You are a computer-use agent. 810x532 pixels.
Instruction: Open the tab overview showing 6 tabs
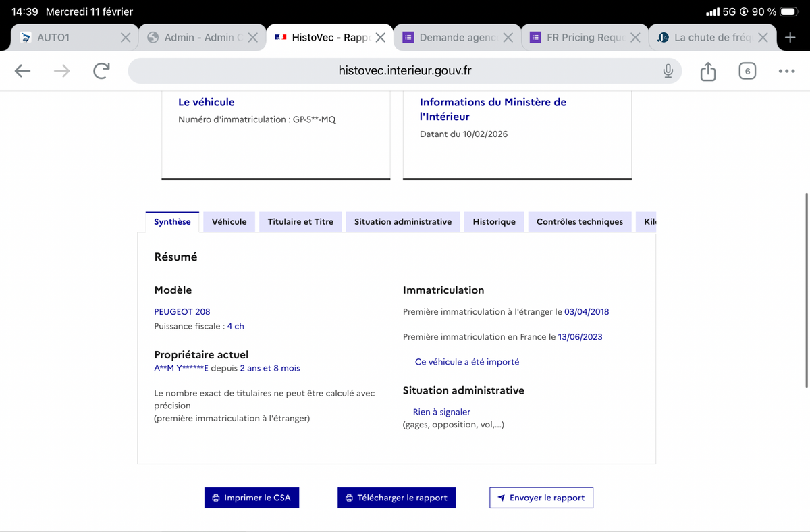coord(747,71)
